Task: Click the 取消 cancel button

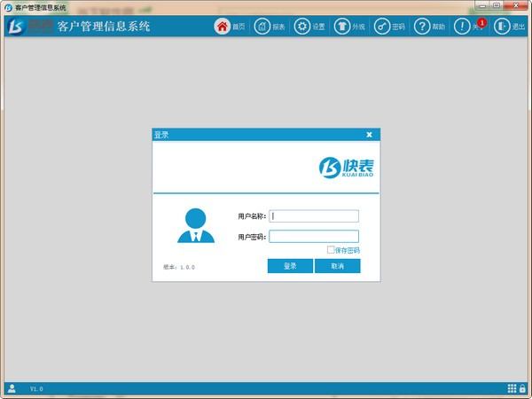Action: (x=337, y=266)
